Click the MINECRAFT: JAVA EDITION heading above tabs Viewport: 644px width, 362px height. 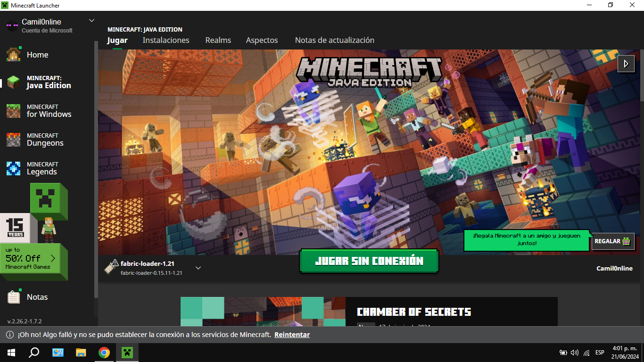[x=145, y=29]
